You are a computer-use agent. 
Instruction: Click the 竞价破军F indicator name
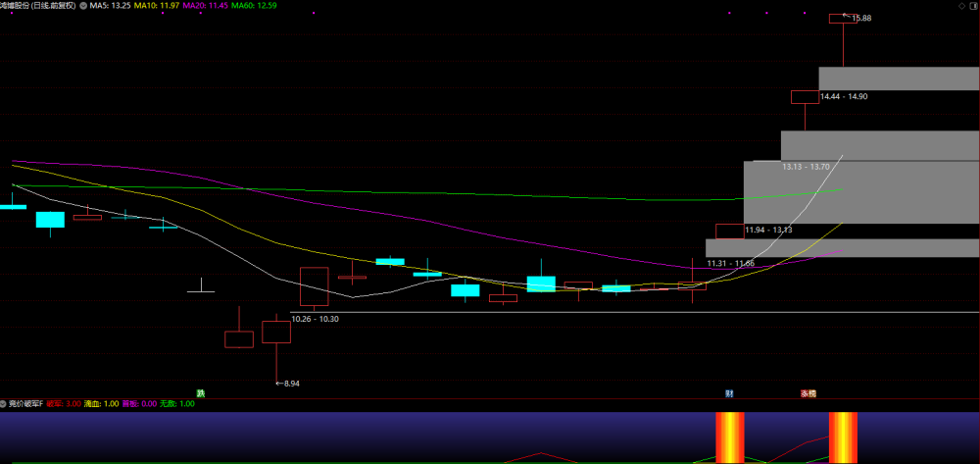pyautogui.click(x=25, y=404)
